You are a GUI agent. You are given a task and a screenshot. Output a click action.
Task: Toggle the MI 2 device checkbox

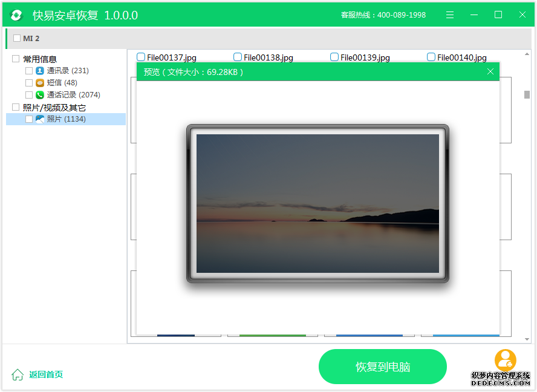coord(17,38)
